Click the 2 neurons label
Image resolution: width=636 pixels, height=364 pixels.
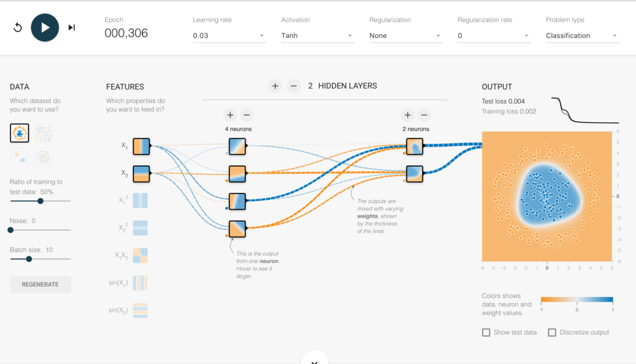(416, 129)
